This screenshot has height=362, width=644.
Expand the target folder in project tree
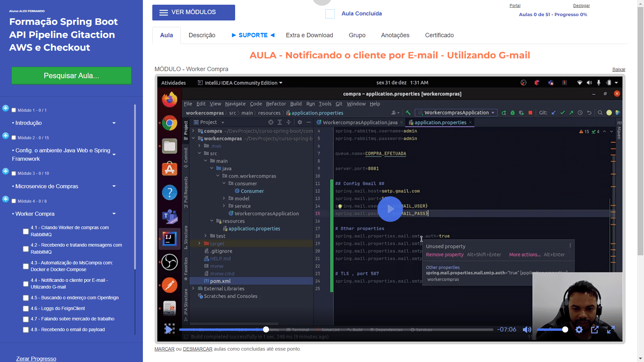[199, 243]
